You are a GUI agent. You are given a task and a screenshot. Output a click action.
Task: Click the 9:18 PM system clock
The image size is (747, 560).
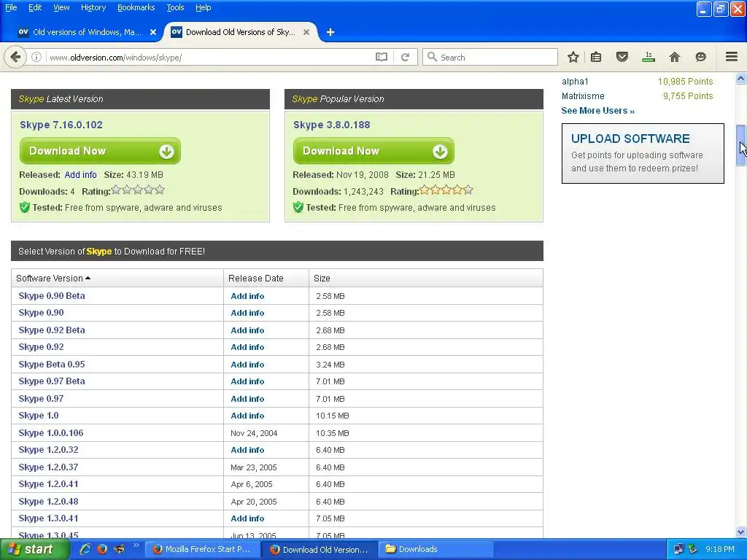coord(720,549)
